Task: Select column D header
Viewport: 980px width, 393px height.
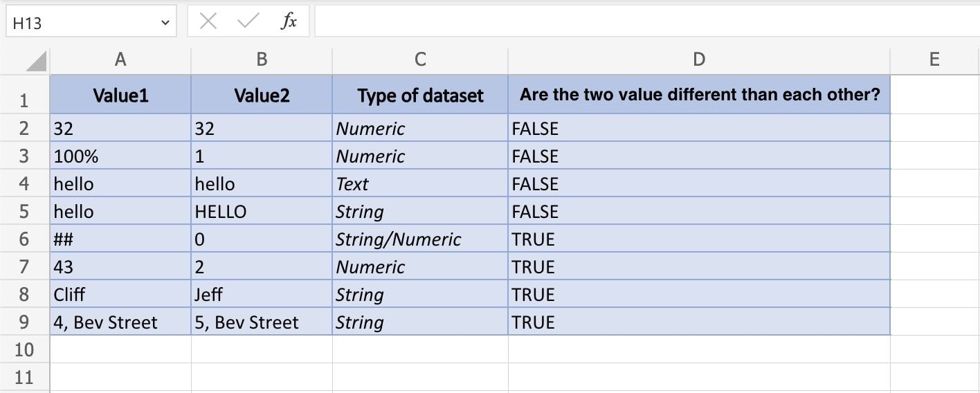Action: coord(699,60)
